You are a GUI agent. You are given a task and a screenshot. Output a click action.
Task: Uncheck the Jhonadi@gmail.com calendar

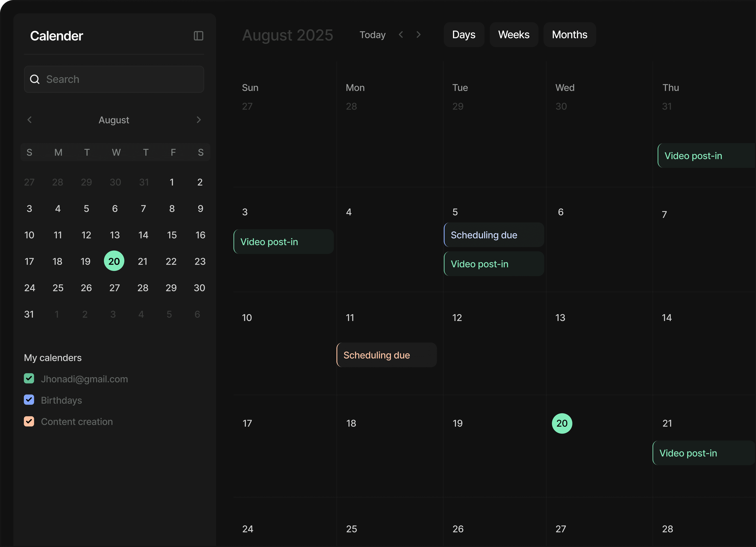(x=29, y=379)
